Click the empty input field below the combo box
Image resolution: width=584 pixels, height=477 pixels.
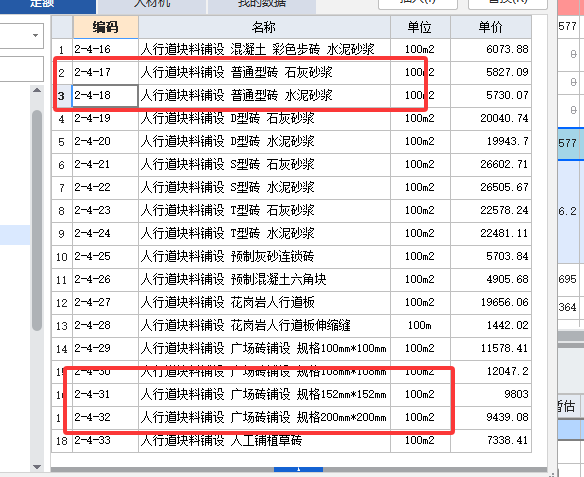22,69
